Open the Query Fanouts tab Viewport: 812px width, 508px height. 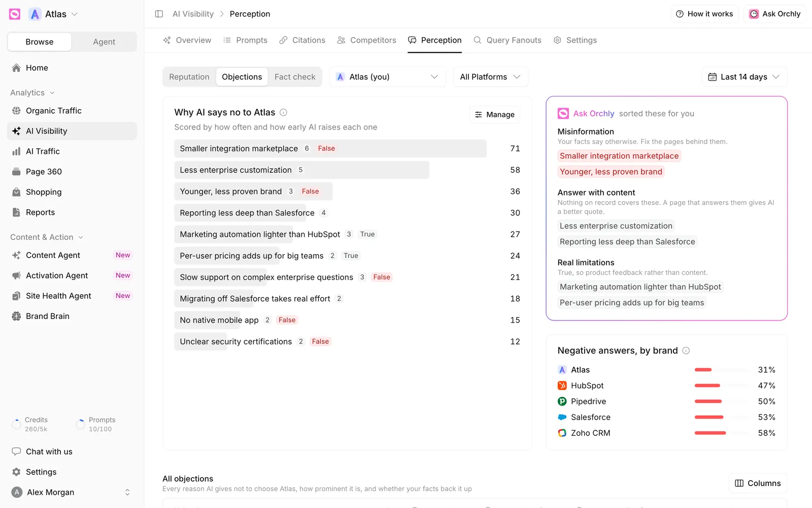click(507, 40)
